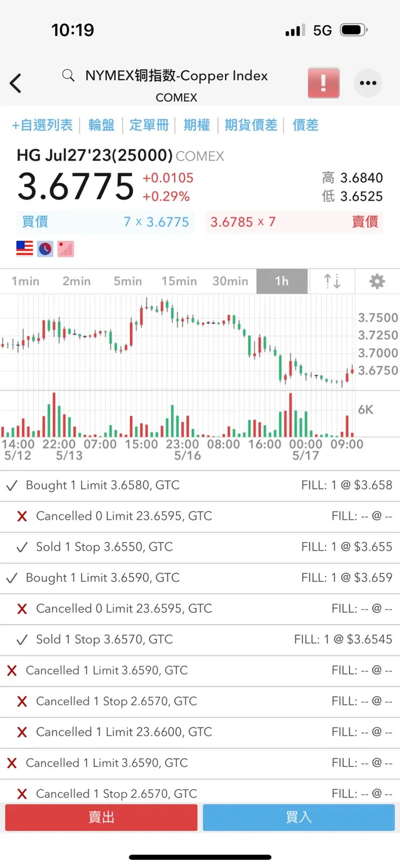The width and height of the screenshot is (400, 868).
Task: Tap the US flag icon
Action: 24,248
